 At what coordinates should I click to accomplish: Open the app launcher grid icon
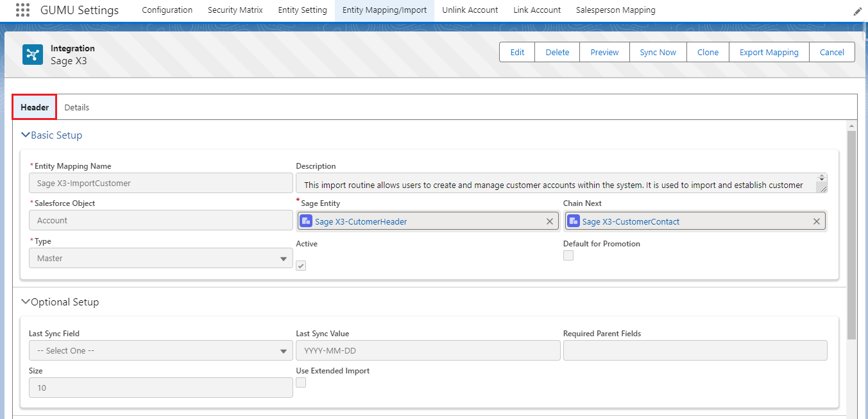click(22, 10)
